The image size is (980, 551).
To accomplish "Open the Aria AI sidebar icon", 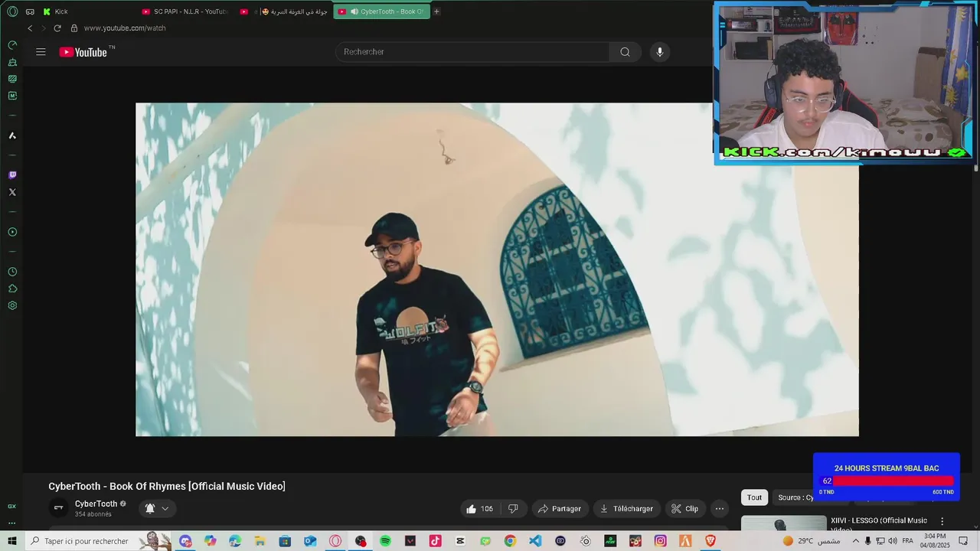I will [12, 135].
